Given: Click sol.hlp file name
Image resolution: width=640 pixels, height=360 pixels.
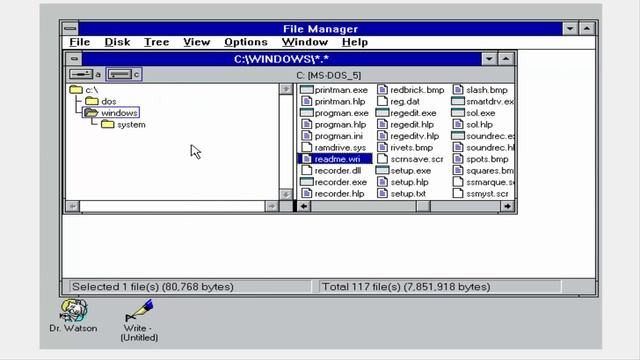Looking at the screenshot, I should pos(479,124).
